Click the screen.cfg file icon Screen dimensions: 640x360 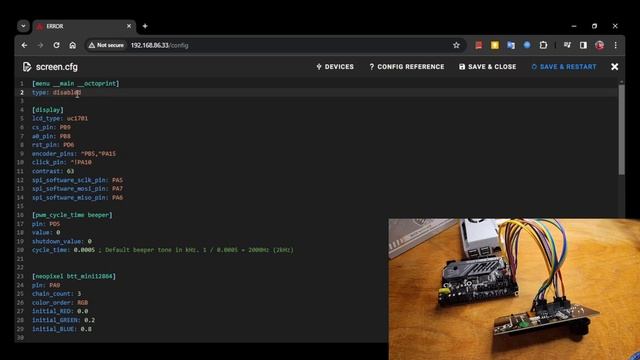[27, 67]
